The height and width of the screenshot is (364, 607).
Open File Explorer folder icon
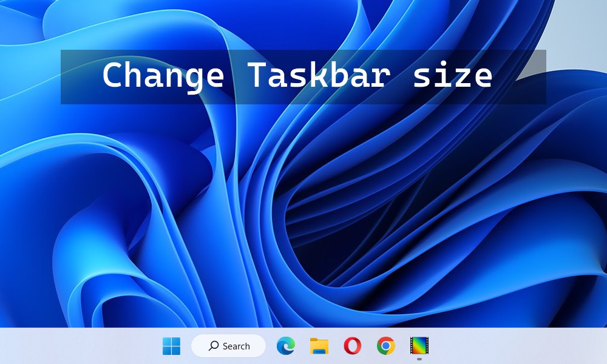[319, 346]
